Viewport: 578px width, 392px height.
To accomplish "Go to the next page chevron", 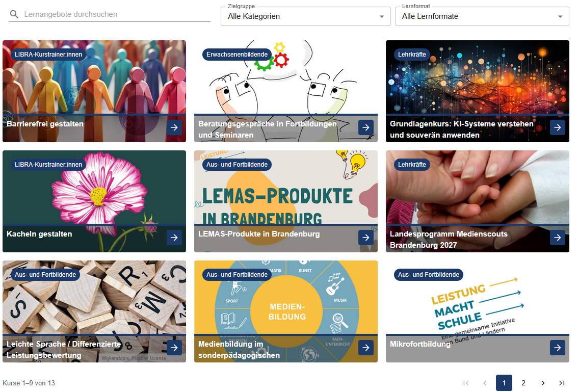I will tap(543, 383).
